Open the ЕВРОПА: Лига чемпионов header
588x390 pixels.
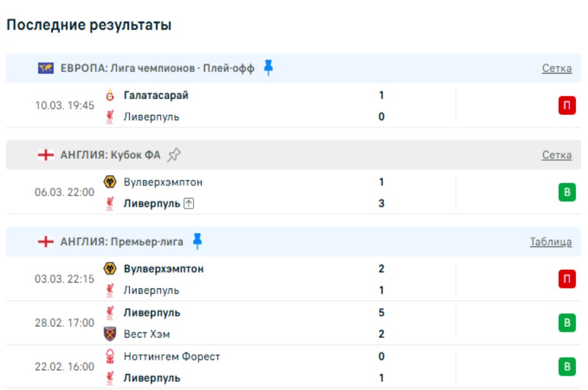point(157,68)
